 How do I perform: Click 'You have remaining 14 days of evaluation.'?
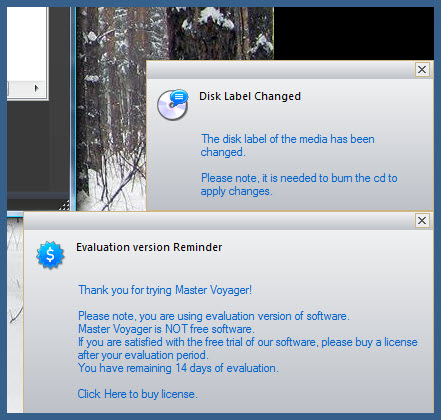coord(178,368)
